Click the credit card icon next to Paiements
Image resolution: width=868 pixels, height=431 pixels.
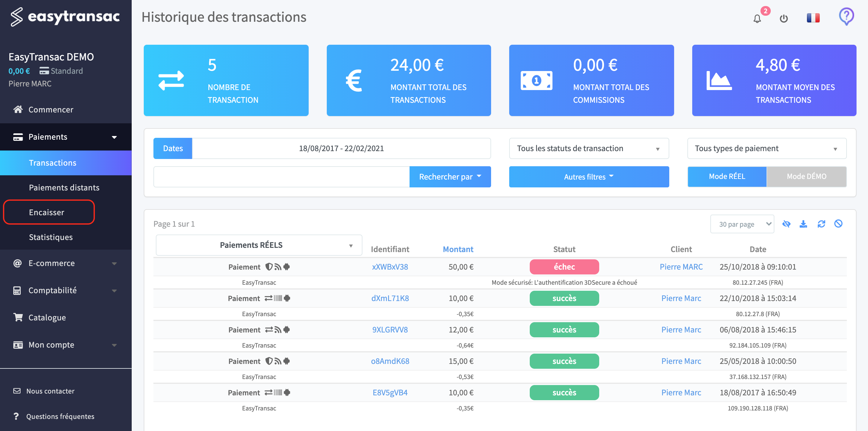tap(18, 137)
